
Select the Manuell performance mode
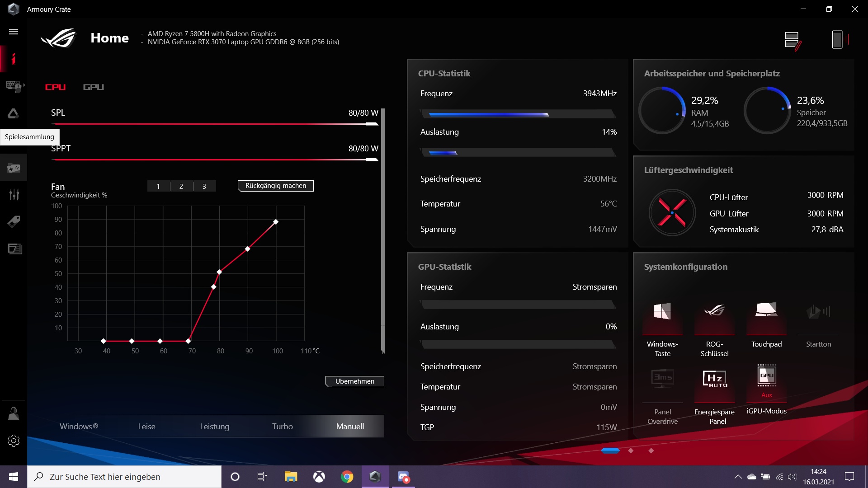(x=350, y=426)
